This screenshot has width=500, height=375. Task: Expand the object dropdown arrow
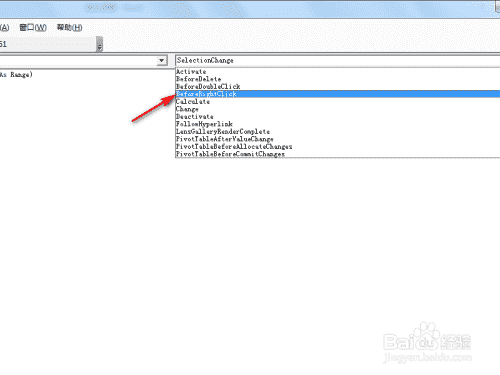(x=162, y=61)
